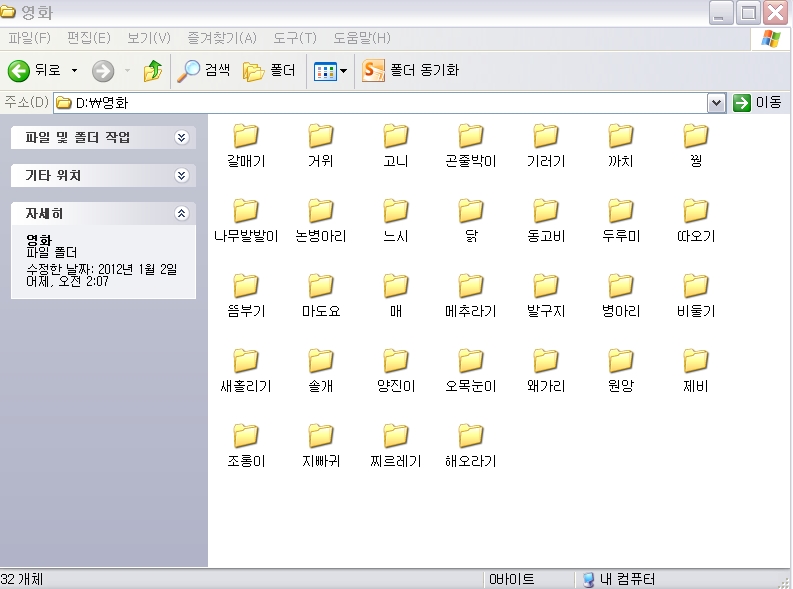Open the Search (검색) tool
The width and height of the screenshot is (793, 589).
(x=204, y=70)
